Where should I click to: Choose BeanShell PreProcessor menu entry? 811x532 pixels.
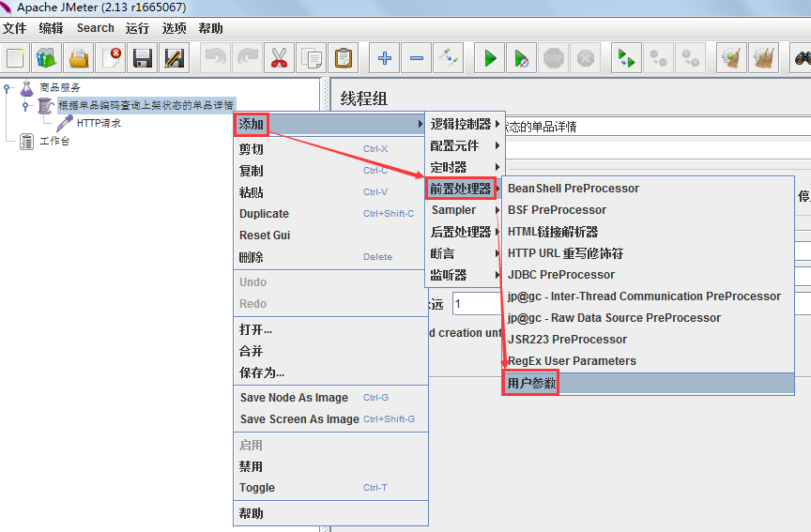574,189
